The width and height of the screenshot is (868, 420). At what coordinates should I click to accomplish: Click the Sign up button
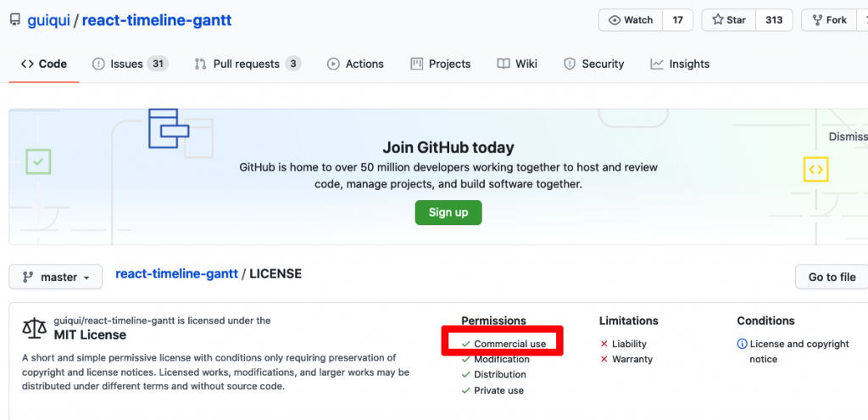(448, 212)
